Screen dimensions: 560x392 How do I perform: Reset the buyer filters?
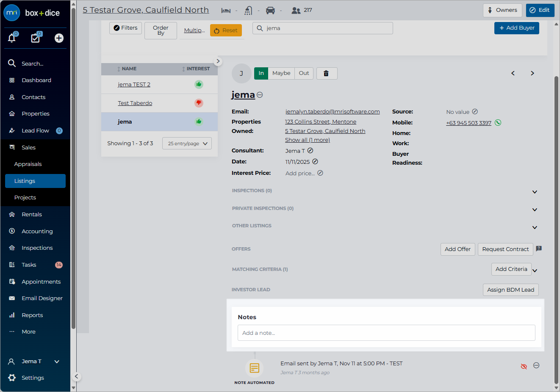pos(226,30)
